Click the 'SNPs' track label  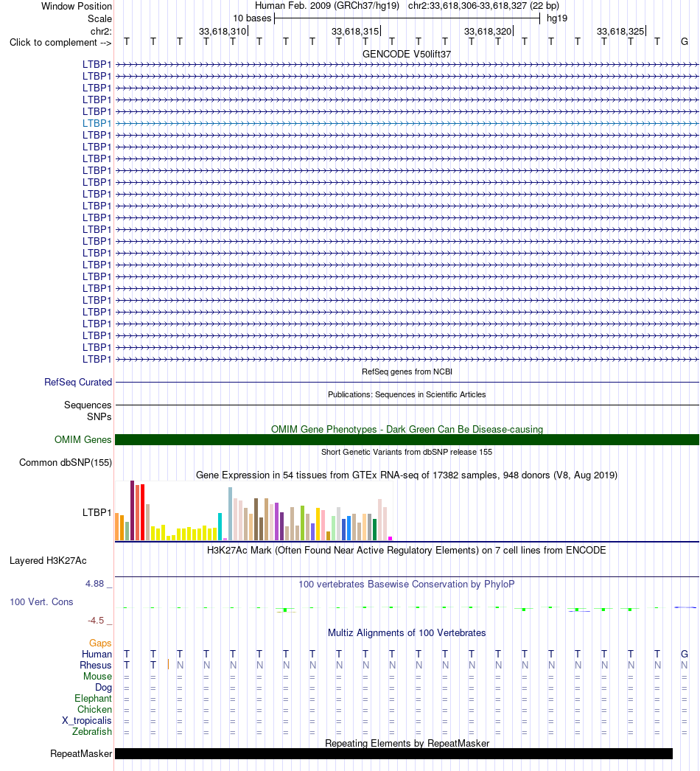point(99,416)
